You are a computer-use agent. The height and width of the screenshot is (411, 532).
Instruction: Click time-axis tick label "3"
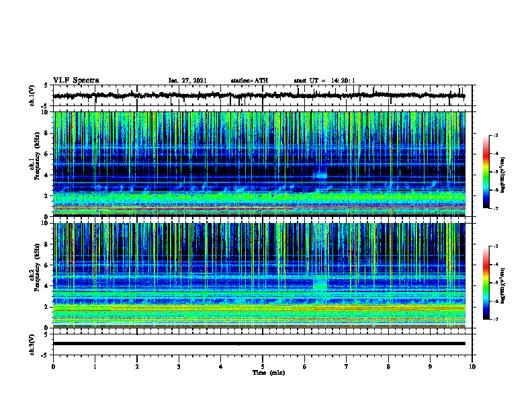(x=179, y=367)
